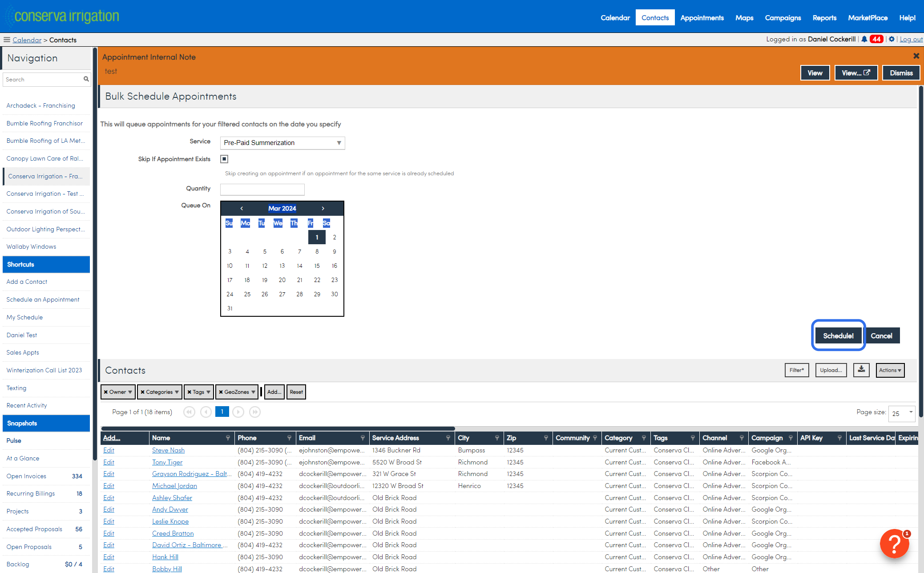Go to the last contacts page
The width and height of the screenshot is (924, 573).
coord(255,412)
